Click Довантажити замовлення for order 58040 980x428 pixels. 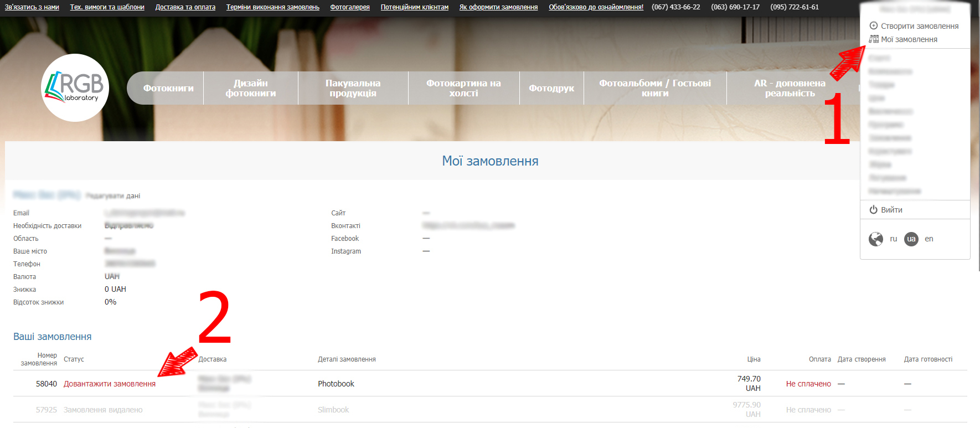[110, 384]
